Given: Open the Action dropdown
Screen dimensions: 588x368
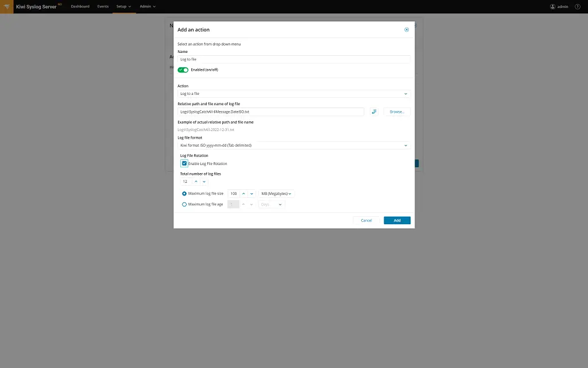Looking at the screenshot, I should [294, 94].
